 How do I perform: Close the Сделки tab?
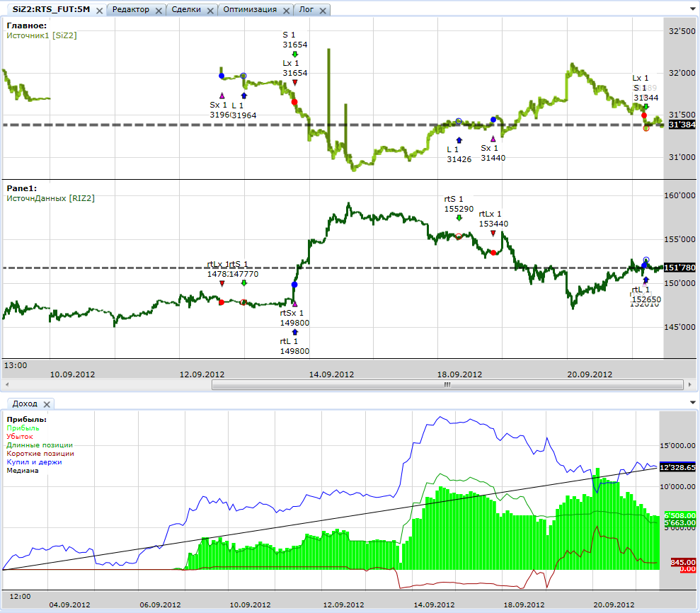click(210, 11)
